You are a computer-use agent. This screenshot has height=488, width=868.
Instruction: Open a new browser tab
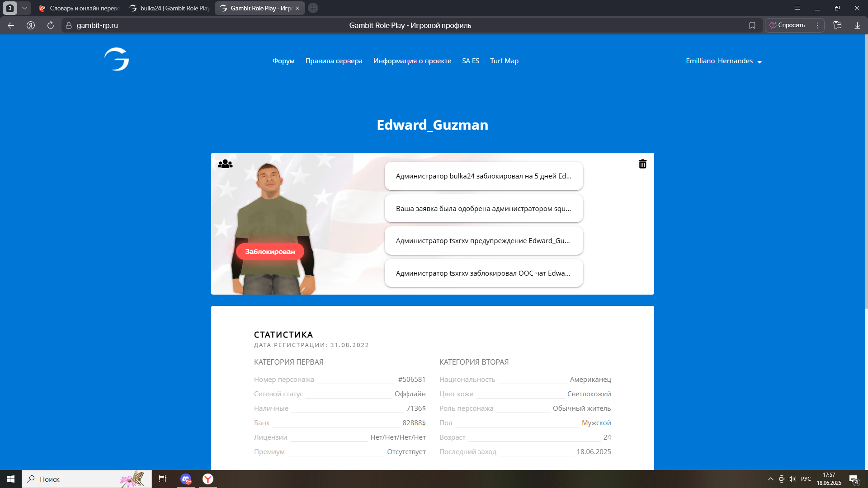click(313, 8)
